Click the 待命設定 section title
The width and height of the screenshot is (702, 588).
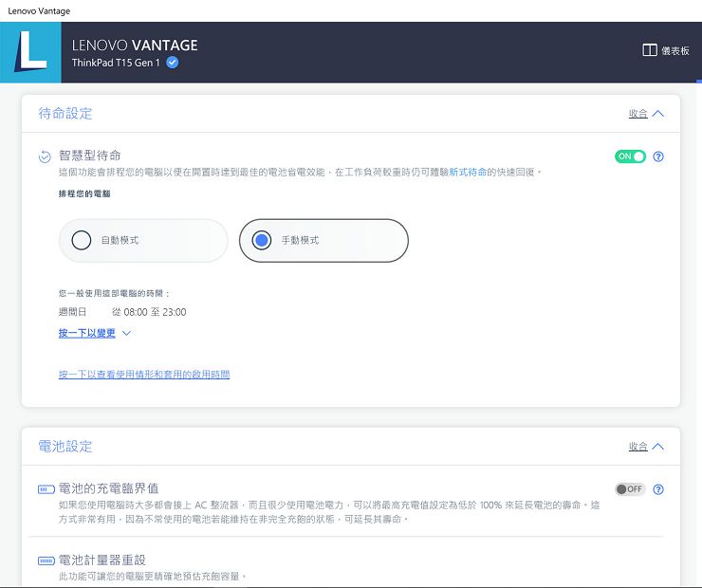[65, 114]
